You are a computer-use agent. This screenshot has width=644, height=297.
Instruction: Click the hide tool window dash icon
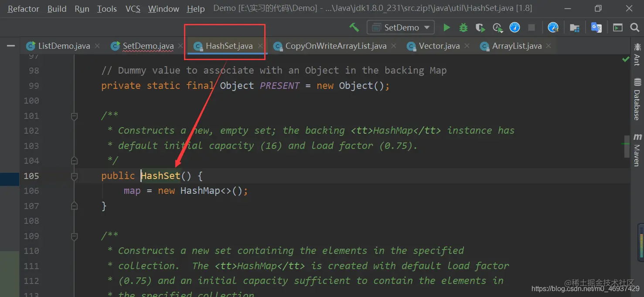tap(11, 45)
